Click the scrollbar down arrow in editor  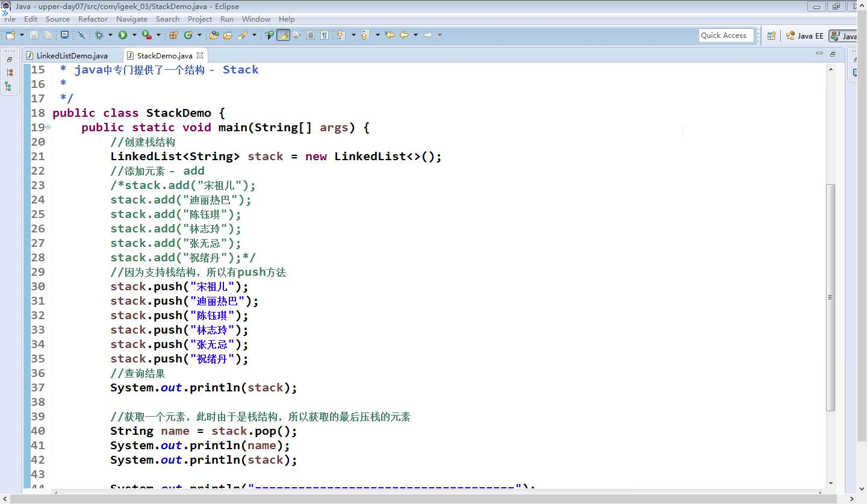(831, 482)
